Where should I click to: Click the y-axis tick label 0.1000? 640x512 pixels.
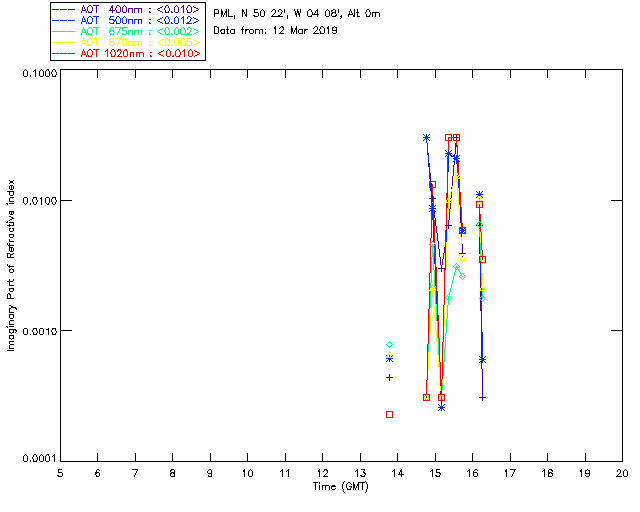tap(40, 73)
